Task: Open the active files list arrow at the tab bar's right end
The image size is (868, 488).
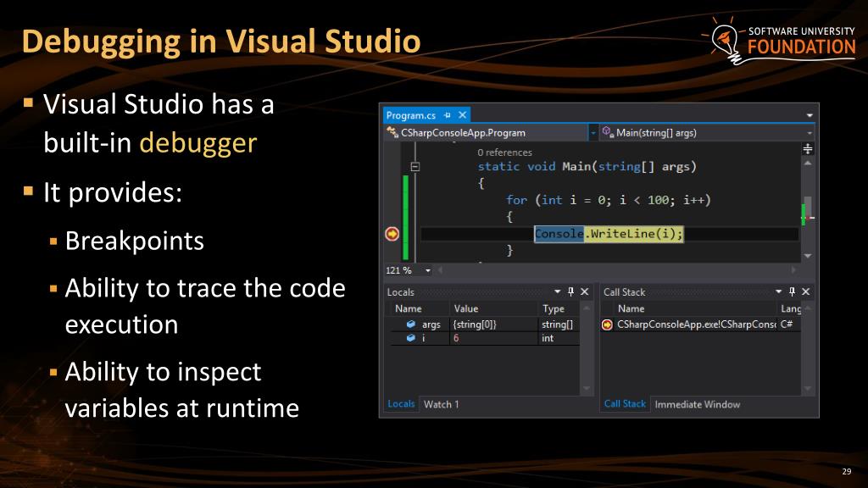Action: click(x=810, y=115)
